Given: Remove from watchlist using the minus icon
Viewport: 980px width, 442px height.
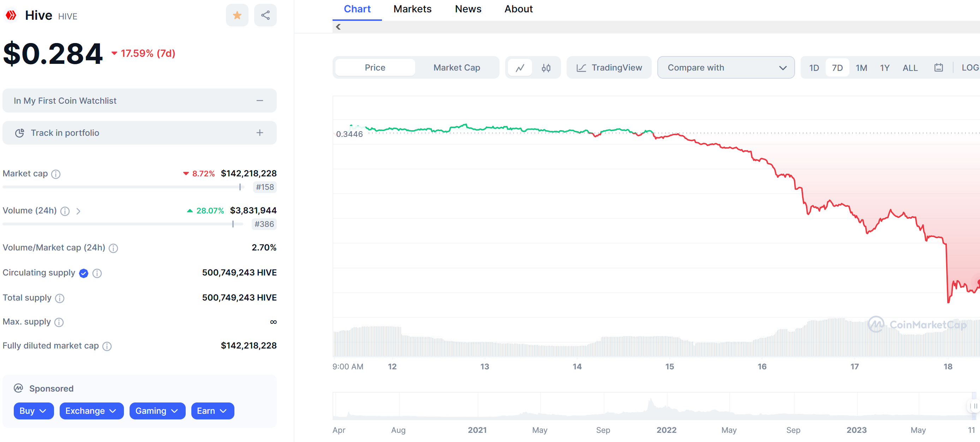Looking at the screenshot, I should [x=260, y=101].
